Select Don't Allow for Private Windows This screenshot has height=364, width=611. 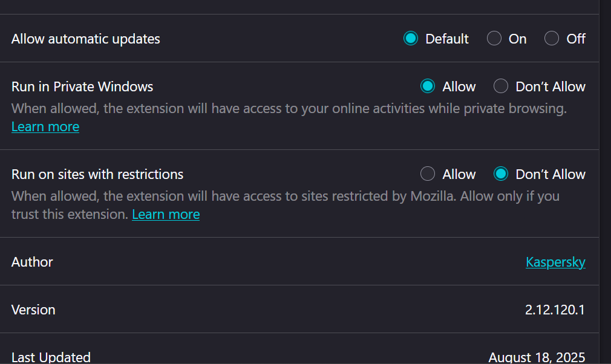coord(501,86)
